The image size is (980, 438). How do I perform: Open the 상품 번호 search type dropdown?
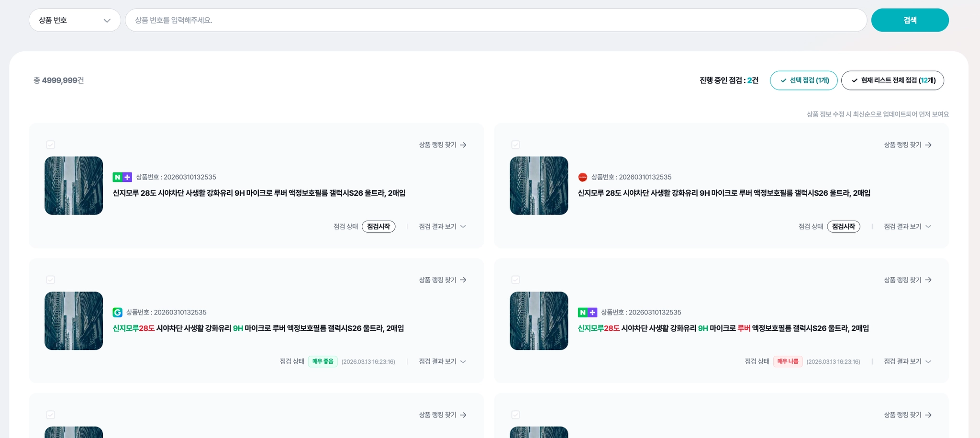[x=75, y=20]
